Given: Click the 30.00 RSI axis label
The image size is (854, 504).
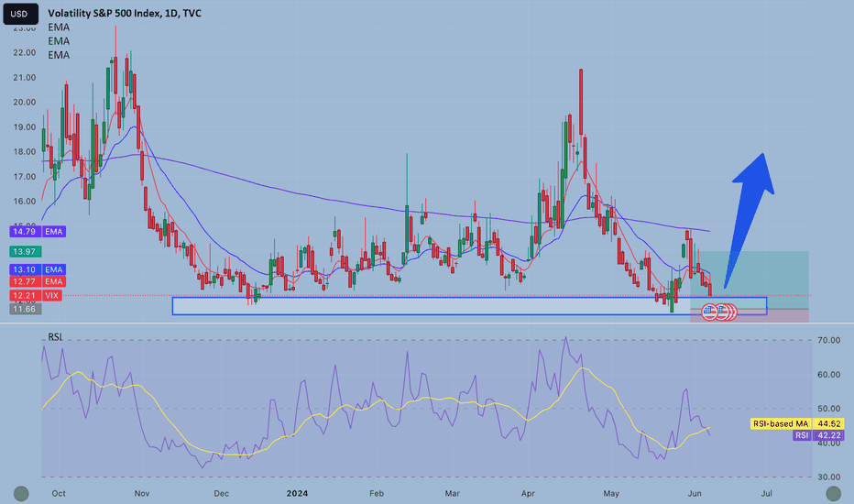Looking at the screenshot, I should point(829,477).
